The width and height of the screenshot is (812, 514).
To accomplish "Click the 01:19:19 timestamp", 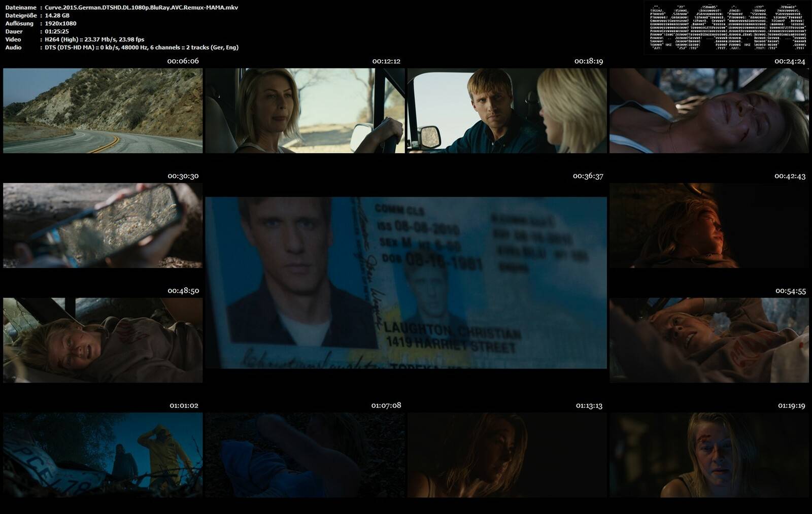I will coord(792,405).
